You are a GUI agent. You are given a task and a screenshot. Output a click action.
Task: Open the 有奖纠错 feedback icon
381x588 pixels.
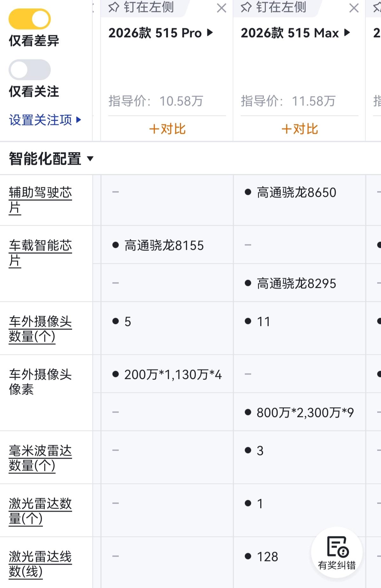pyautogui.click(x=337, y=552)
